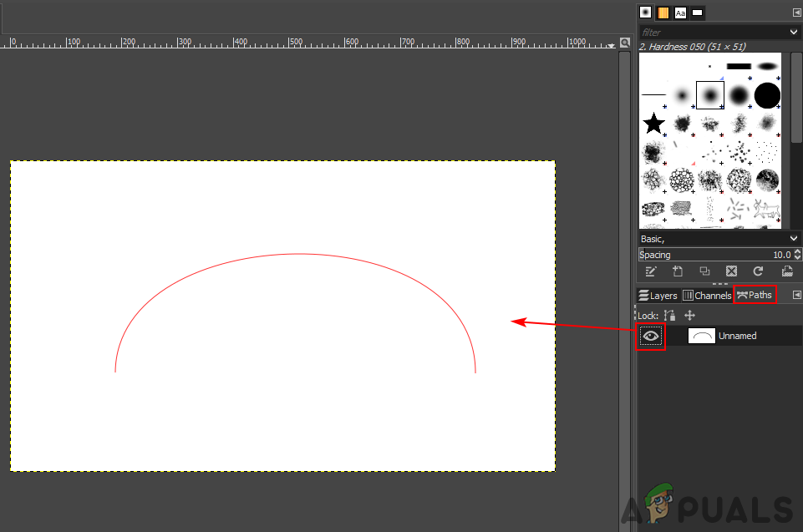
Task: Toggle lock path strokes
Action: tap(668, 316)
